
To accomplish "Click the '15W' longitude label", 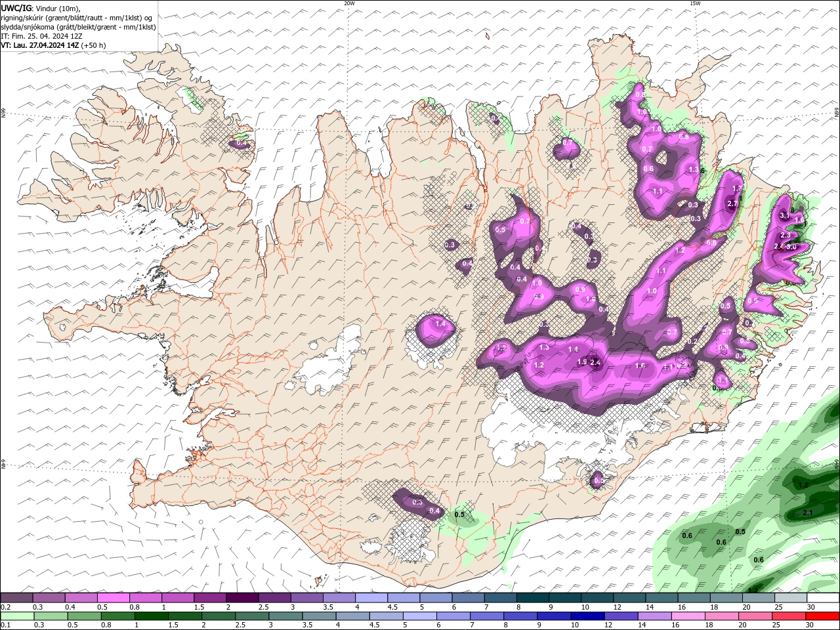I will 694,3.
